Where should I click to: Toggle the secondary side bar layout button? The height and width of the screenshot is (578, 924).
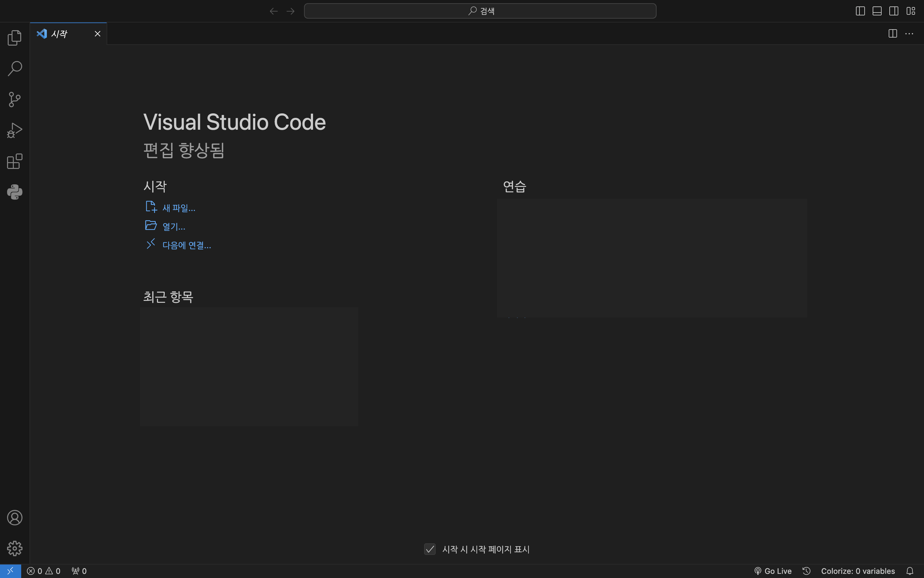coord(894,11)
